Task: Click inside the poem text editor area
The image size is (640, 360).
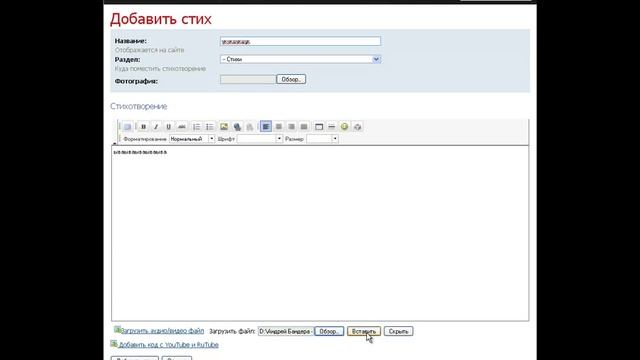Action: tap(320, 233)
